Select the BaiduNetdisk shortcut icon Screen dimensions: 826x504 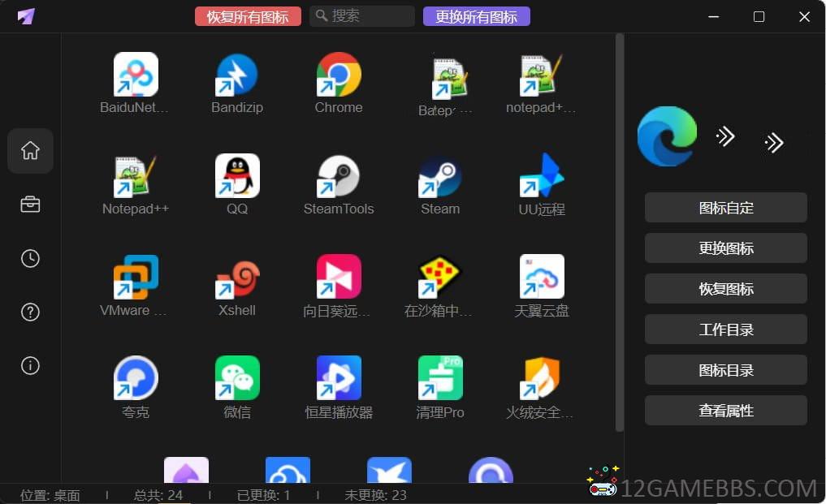pos(136,75)
